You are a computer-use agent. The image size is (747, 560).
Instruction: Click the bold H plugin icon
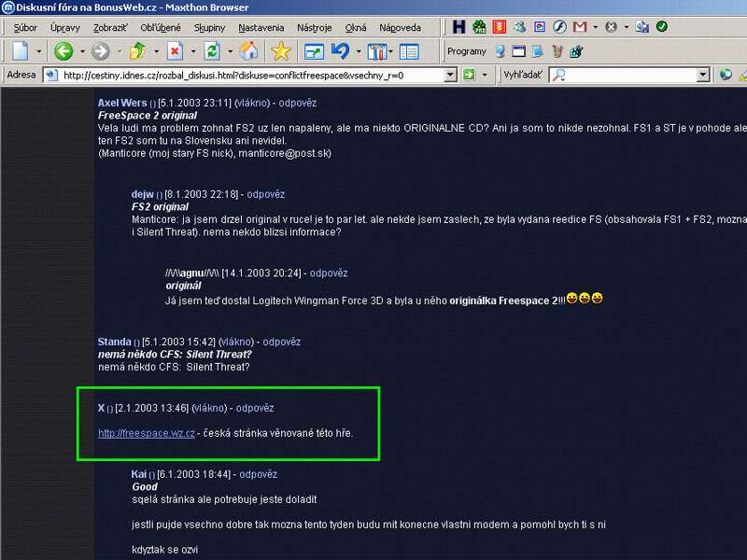pos(458,27)
